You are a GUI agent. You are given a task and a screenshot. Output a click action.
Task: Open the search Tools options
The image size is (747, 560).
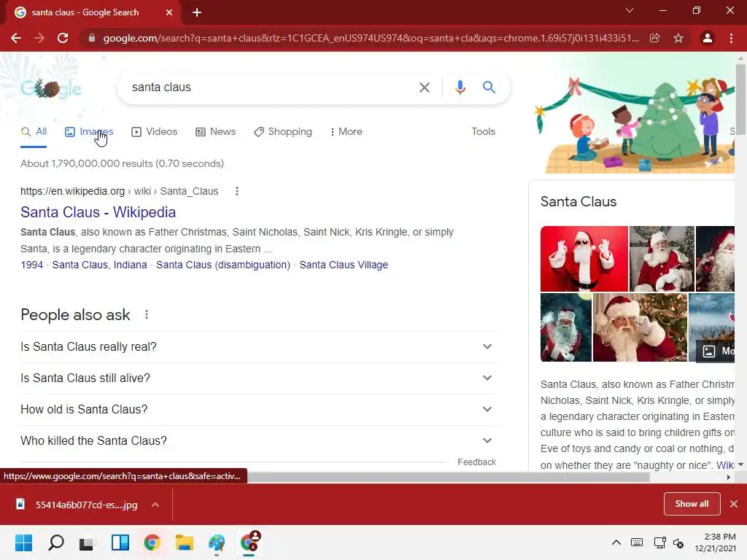click(x=483, y=132)
